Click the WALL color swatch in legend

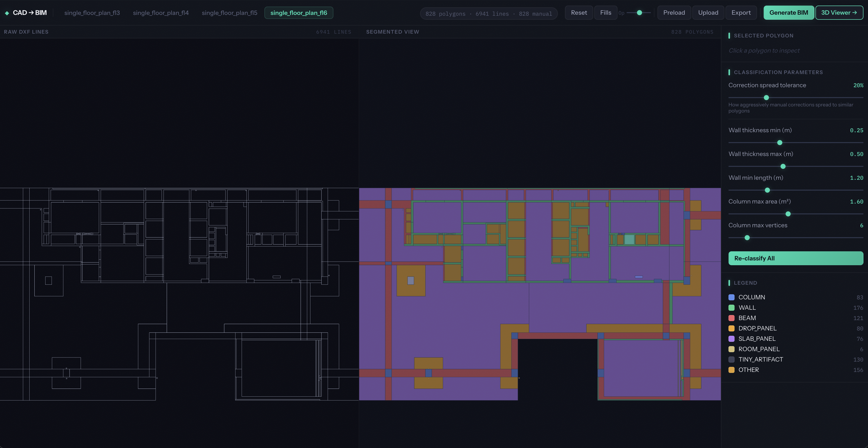[x=731, y=308]
